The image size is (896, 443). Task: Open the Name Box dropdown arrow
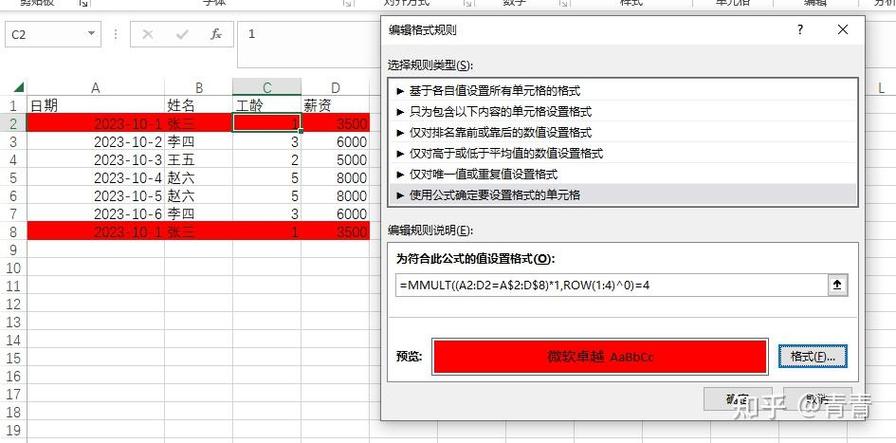click(91, 34)
